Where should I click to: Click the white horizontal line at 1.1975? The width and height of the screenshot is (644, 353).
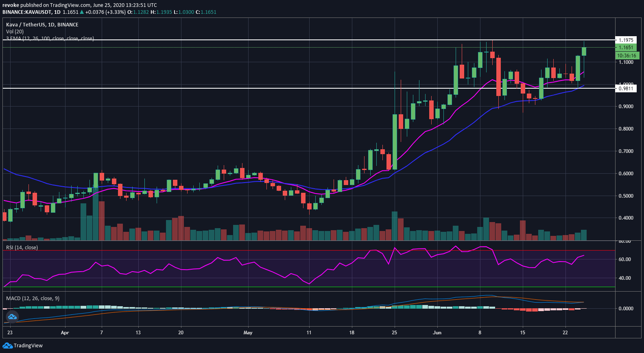point(308,40)
